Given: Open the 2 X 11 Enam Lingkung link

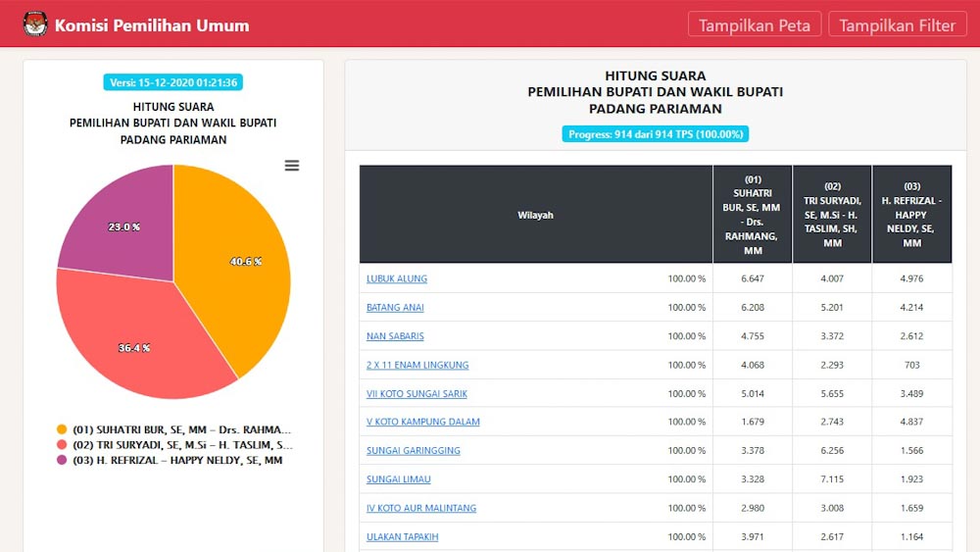Looking at the screenshot, I should 417,365.
